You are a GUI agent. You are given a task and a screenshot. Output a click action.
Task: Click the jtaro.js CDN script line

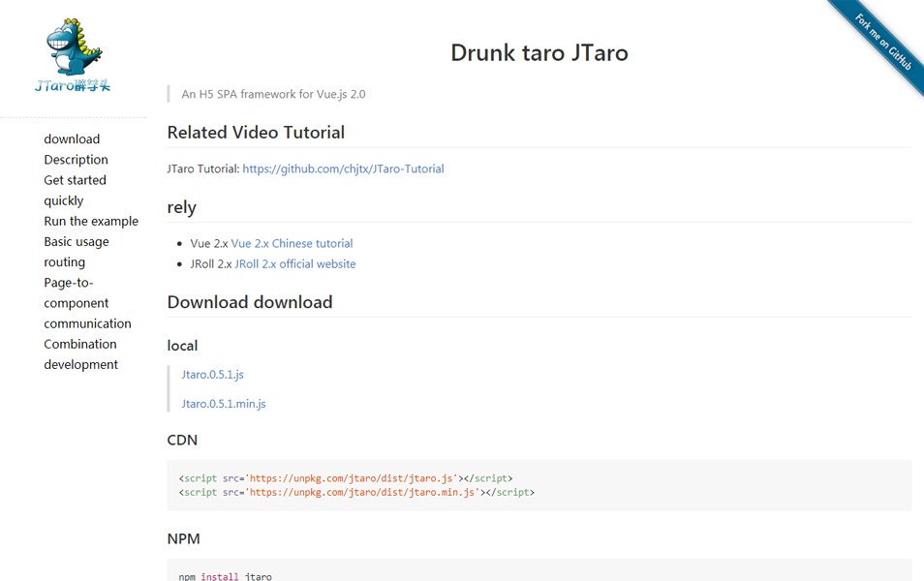tap(346, 478)
